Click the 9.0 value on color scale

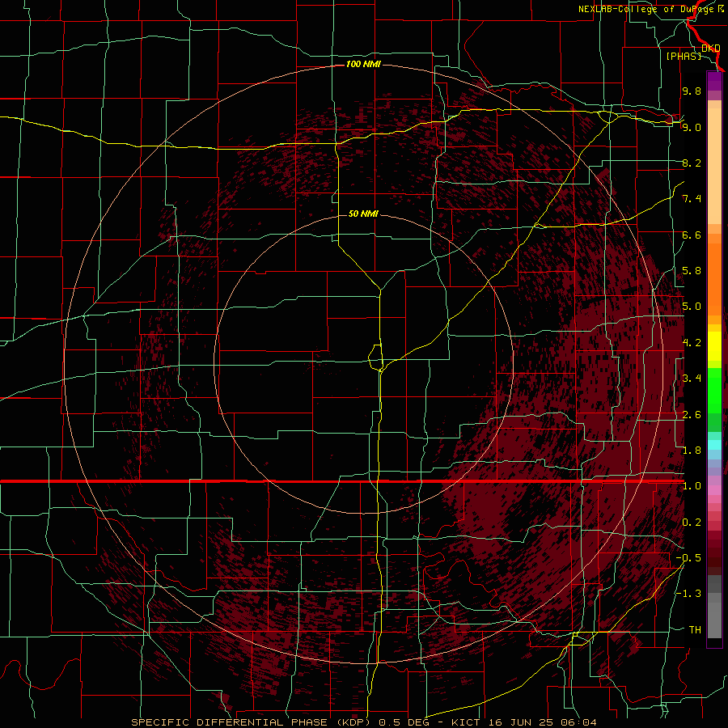click(x=692, y=127)
